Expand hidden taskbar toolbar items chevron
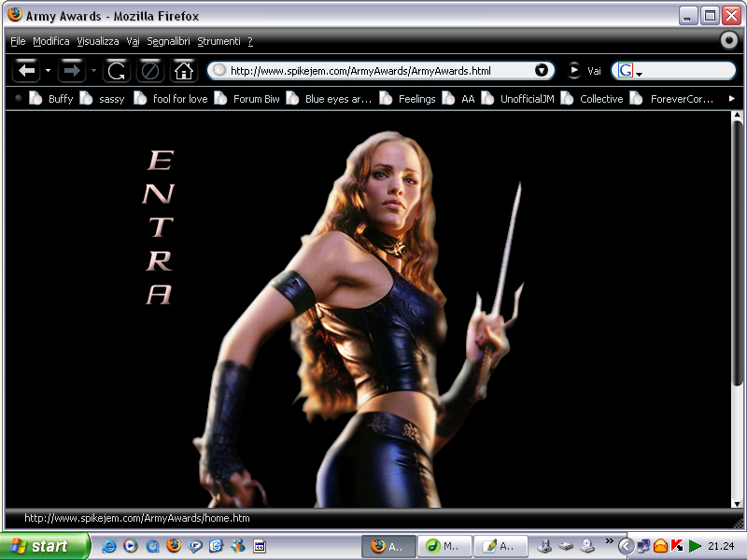This screenshot has height=560, width=747. (x=610, y=540)
